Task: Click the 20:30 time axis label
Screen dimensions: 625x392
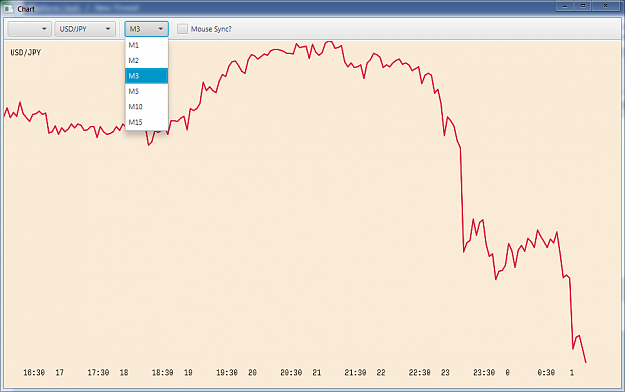Action: [291, 372]
